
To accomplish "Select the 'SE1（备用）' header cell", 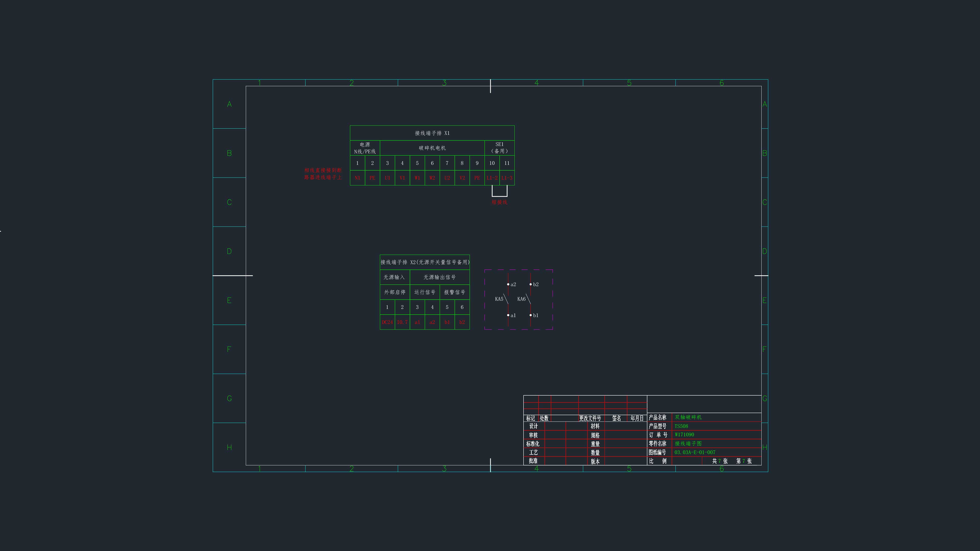I will (x=499, y=148).
